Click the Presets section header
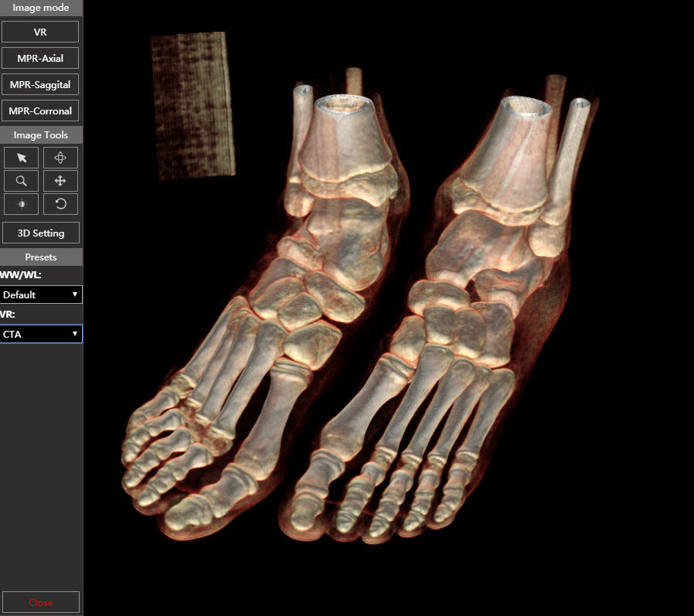The image size is (694, 616). point(41,257)
